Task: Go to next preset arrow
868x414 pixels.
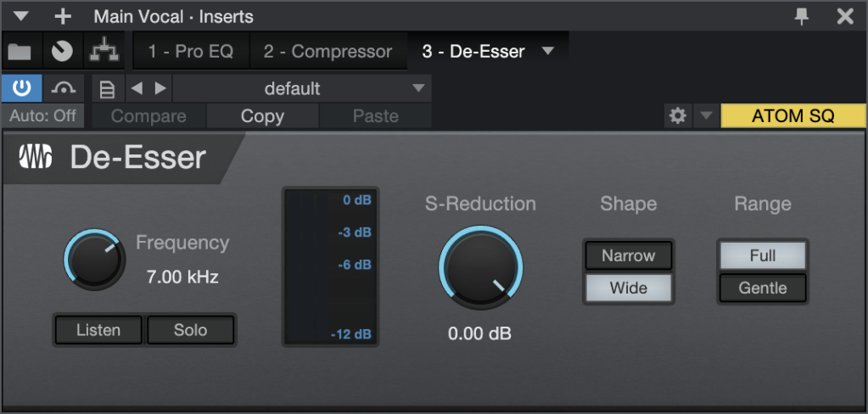Action: point(160,88)
